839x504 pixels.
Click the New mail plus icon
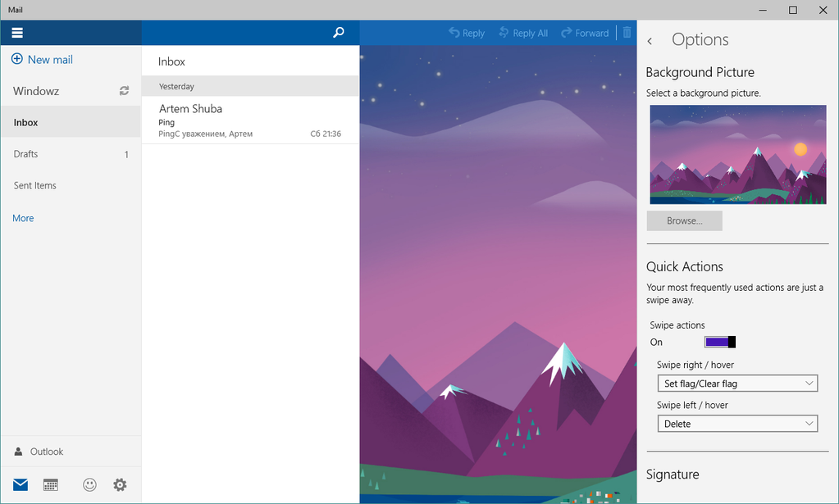pyautogui.click(x=17, y=59)
